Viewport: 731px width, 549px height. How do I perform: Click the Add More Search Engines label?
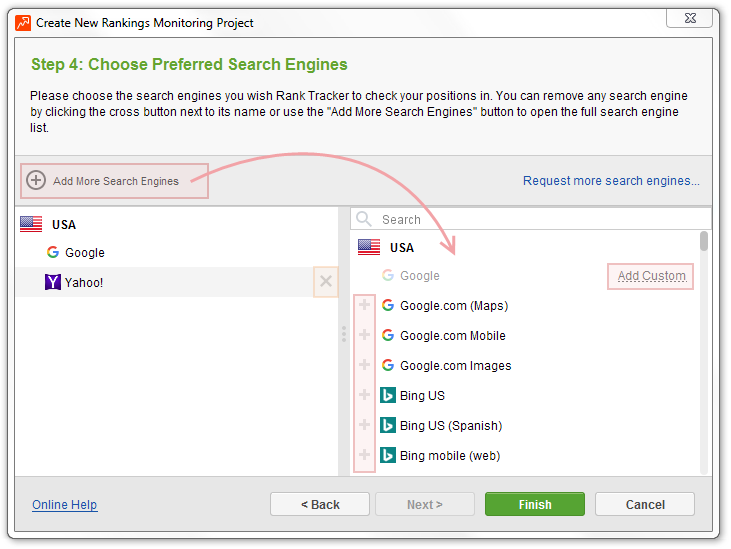(x=116, y=181)
